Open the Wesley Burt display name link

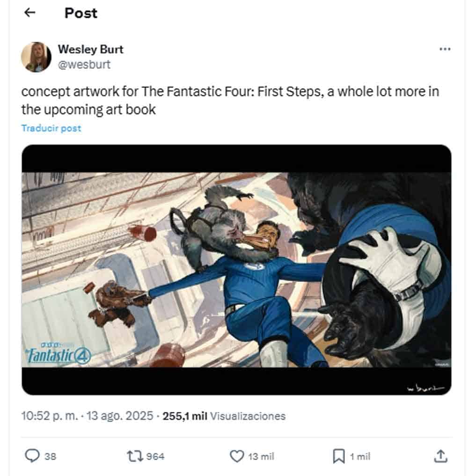coord(90,49)
